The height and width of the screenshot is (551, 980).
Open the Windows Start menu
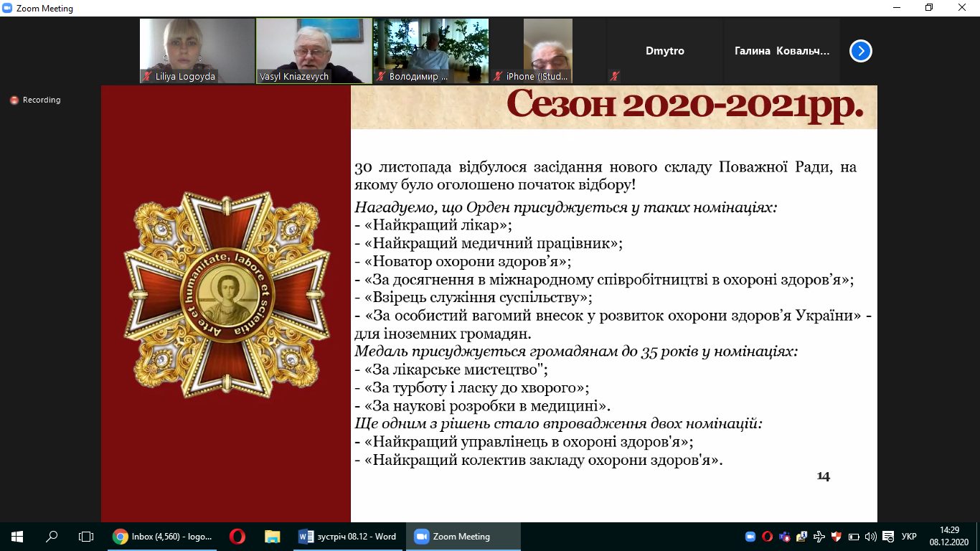pyautogui.click(x=17, y=537)
